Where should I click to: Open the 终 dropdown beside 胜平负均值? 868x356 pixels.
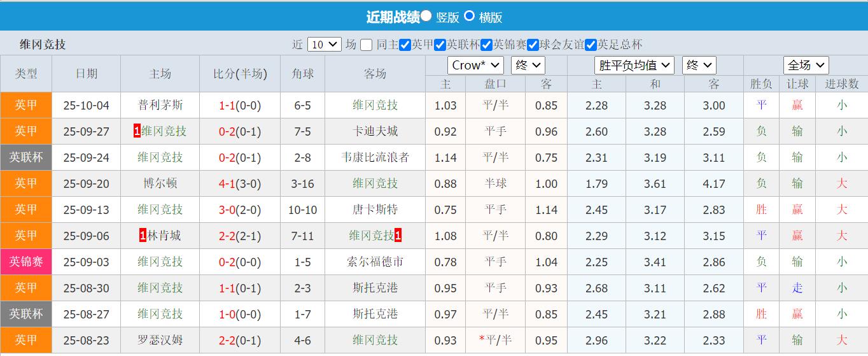point(699,65)
